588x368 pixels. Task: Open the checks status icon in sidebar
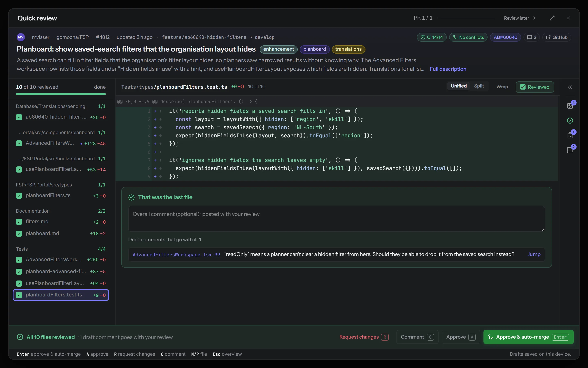(570, 120)
